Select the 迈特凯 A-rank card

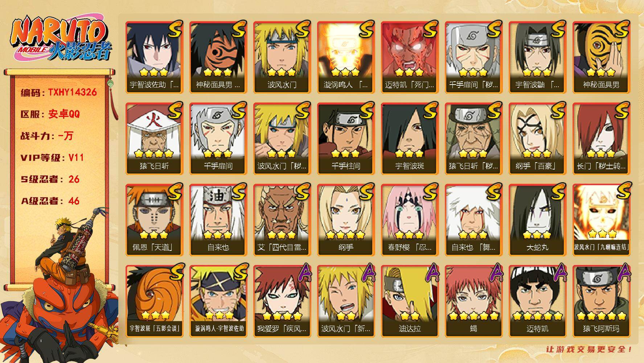(537, 301)
